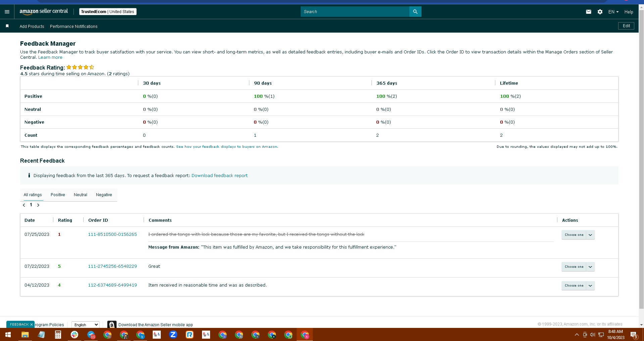Click the volume speaker tray icon
Viewport: 644px width, 341px height.
tap(593, 335)
